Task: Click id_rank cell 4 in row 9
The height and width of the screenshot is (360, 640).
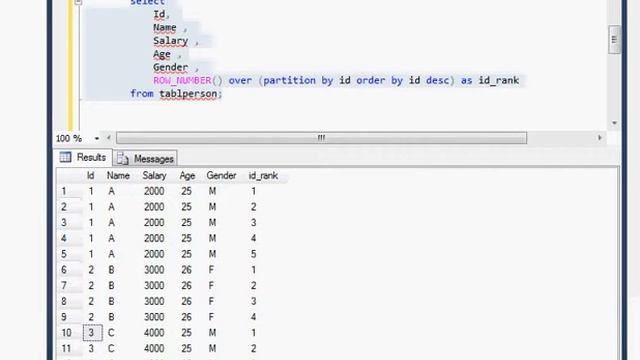Action: pos(253,317)
